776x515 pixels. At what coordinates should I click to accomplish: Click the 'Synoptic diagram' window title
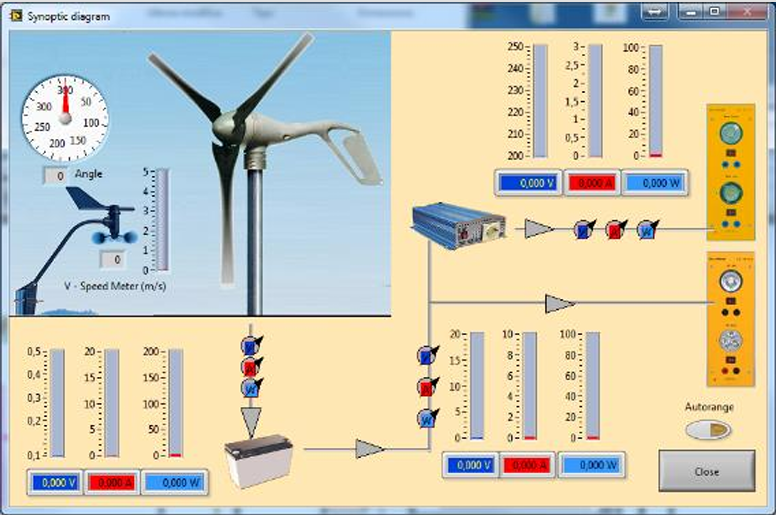coord(69,16)
